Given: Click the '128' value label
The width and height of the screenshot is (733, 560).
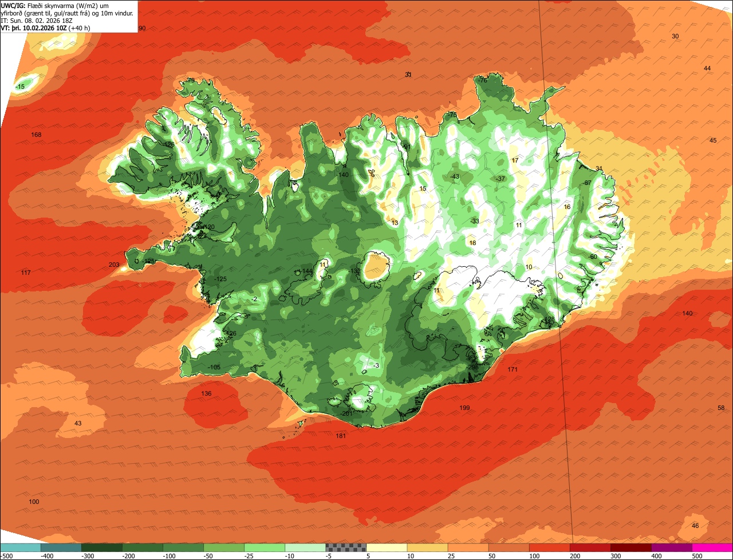Looking at the screenshot, I should coord(550,319).
